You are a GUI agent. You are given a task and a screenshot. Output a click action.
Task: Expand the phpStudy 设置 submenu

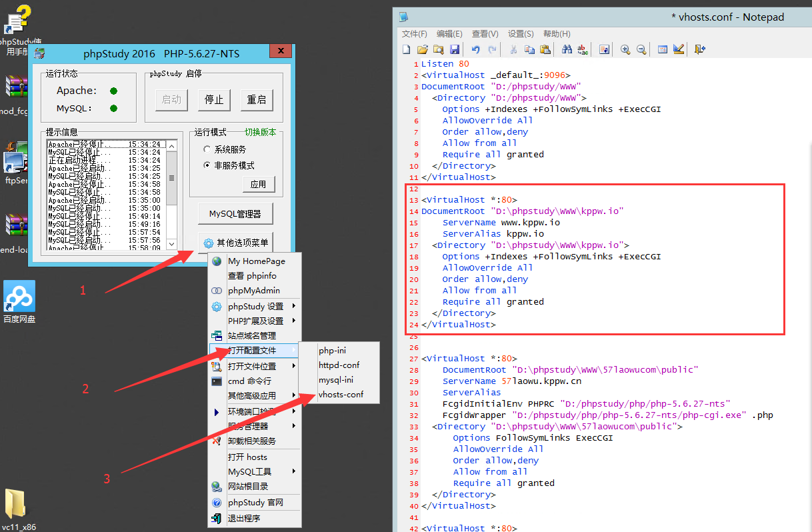tap(255, 306)
